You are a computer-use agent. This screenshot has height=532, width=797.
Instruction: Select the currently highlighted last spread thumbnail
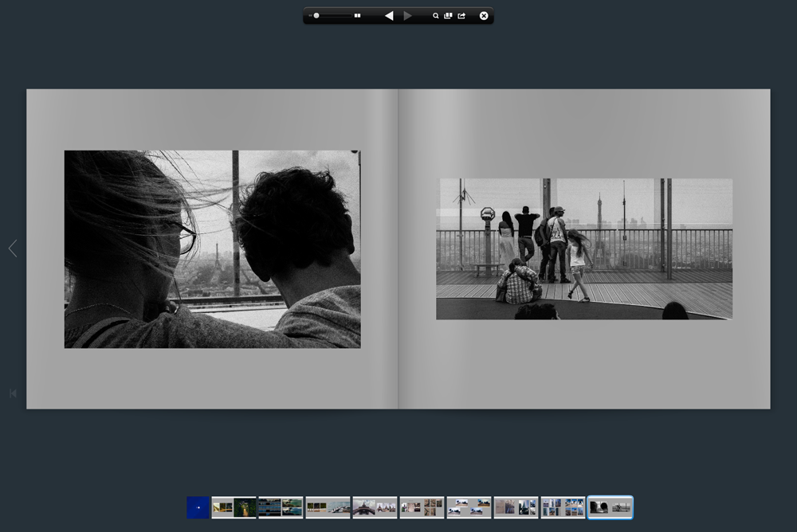coord(610,507)
